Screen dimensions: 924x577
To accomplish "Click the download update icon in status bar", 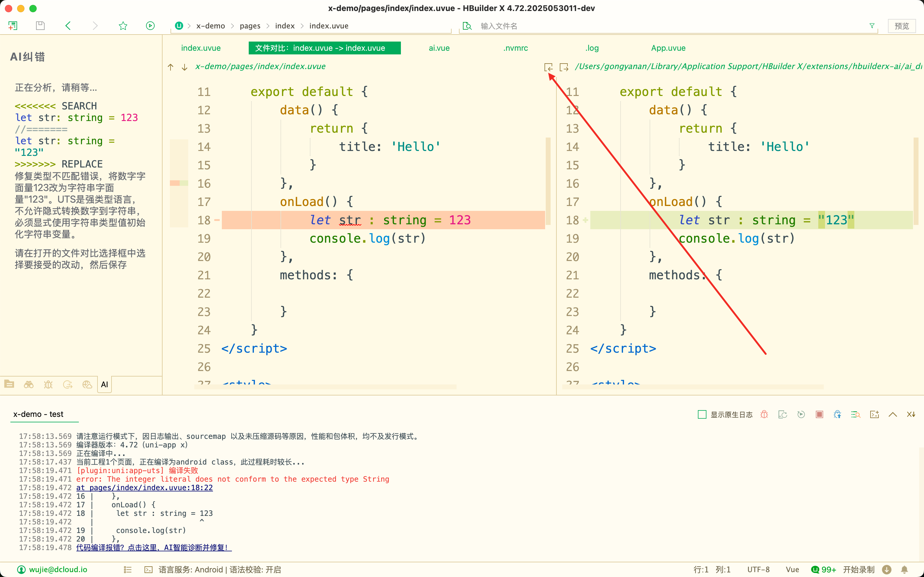I will pos(887,569).
